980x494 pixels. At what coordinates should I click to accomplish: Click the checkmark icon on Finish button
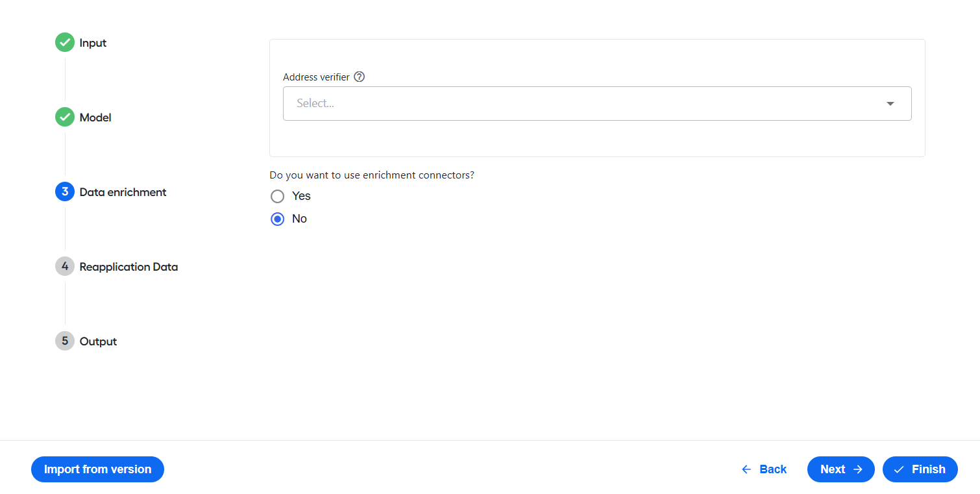pos(899,469)
